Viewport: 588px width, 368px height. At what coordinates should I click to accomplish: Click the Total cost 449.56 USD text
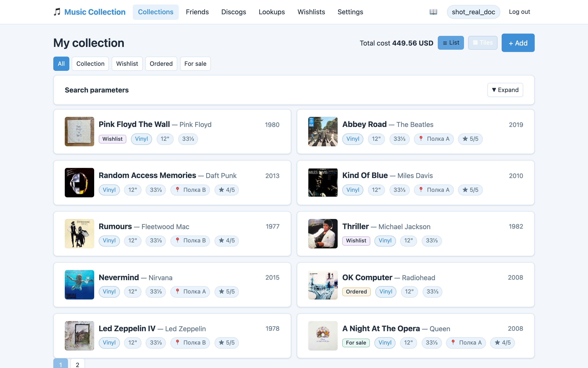pos(396,43)
